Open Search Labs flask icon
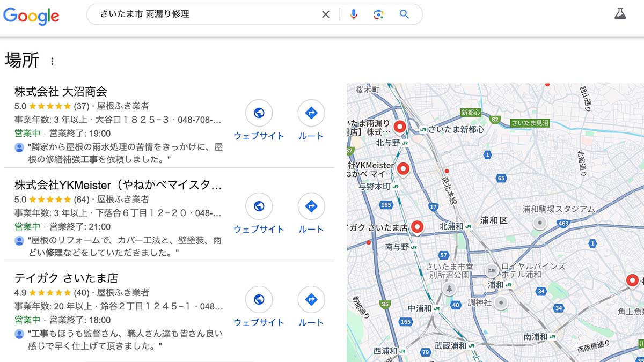Viewport: 644px width, 362px height. tap(620, 14)
